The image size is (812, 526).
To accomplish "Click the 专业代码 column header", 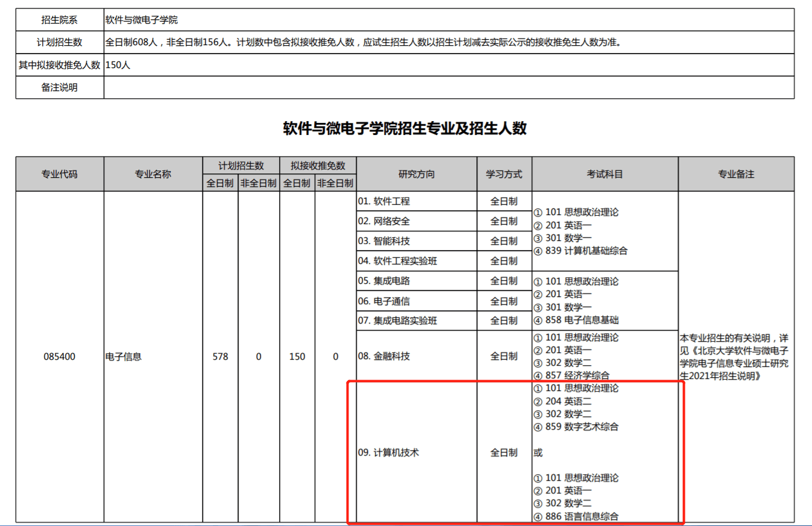I will pyautogui.click(x=60, y=174).
